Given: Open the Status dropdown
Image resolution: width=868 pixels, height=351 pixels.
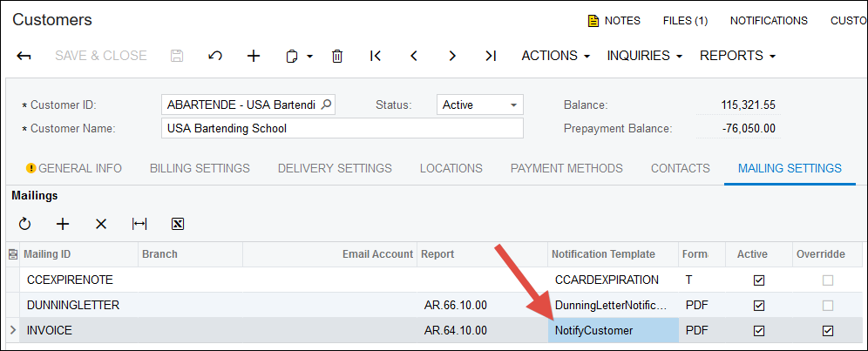Looking at the screenshot, I should click(x=479, y=105).
